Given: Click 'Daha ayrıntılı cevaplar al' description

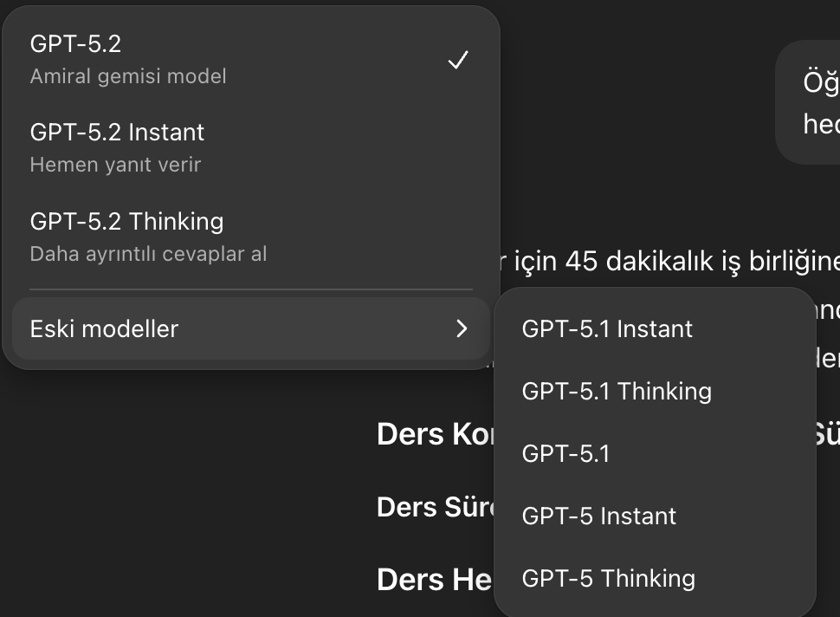Looking at the screenshot, I should click(x=148, y=254).
